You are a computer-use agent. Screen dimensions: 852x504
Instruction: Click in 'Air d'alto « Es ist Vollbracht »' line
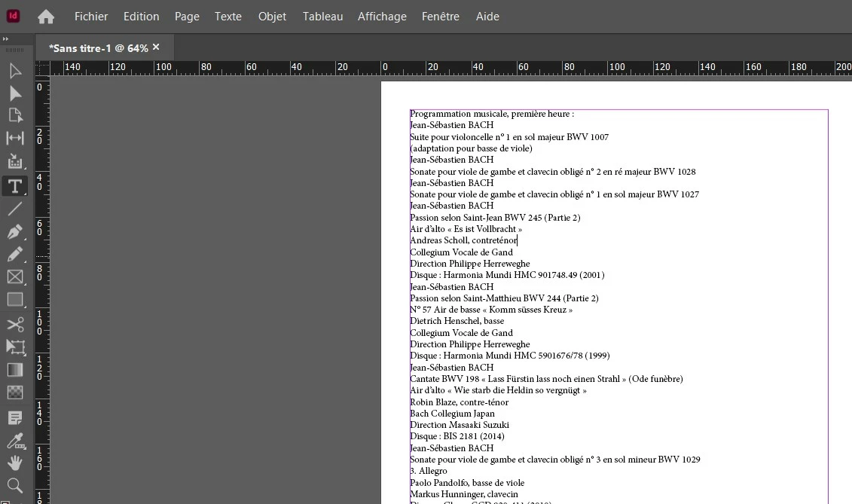tap(466, 229)
